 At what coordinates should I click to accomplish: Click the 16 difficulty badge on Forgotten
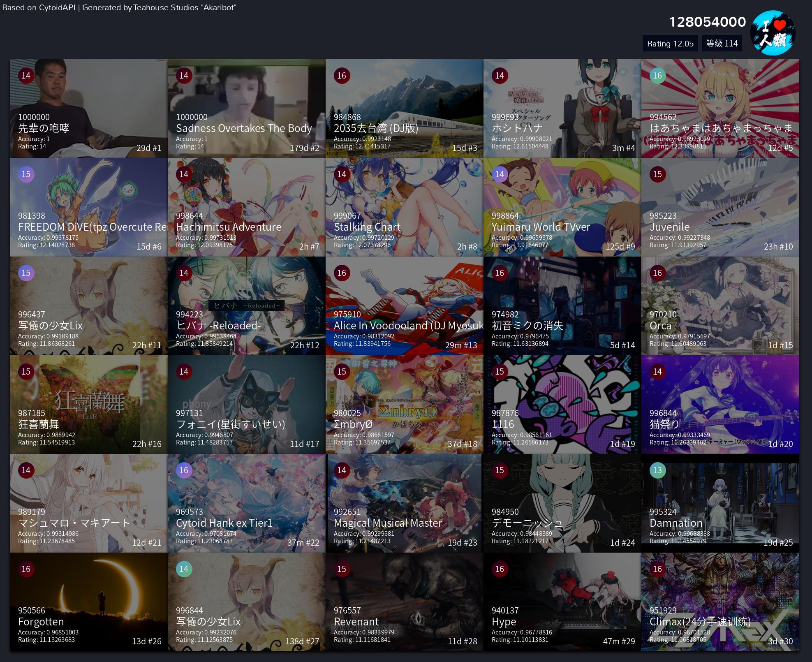(x=26, y=569)
